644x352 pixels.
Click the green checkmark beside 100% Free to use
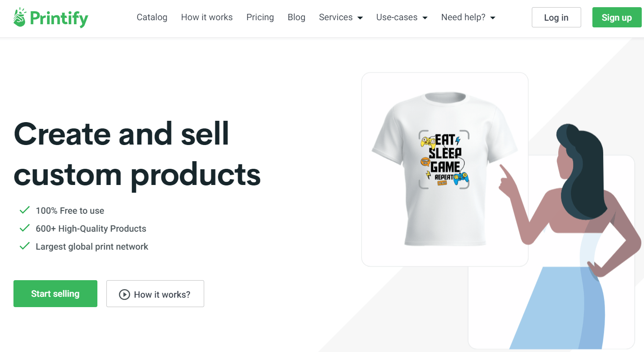pyautogui.click(x=25, y=210)
